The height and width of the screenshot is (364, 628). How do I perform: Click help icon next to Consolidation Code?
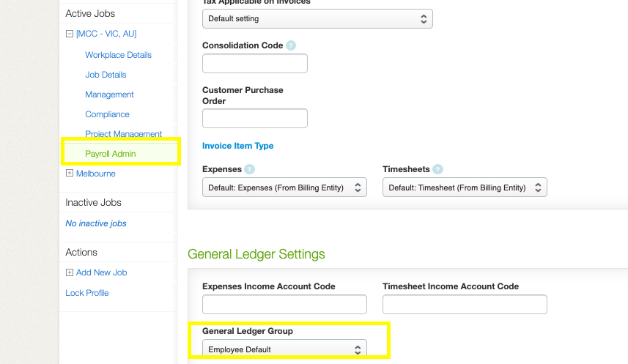click(x=291, y=45)
